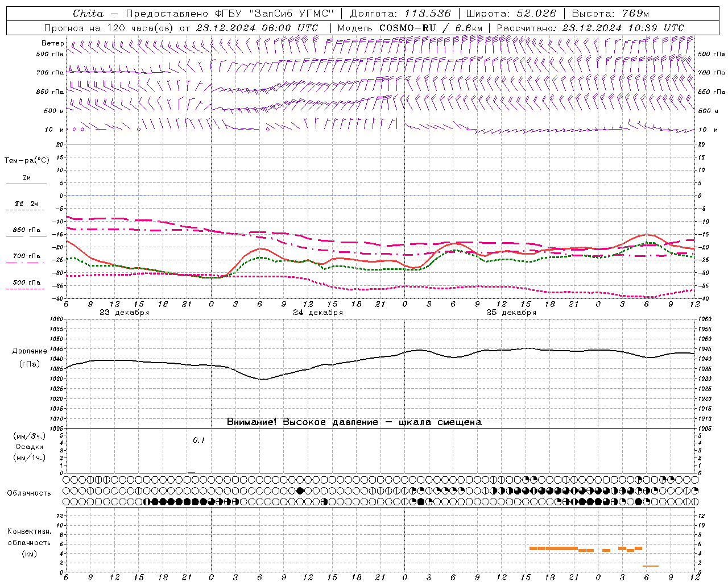Click the '10 м' wind level label on left
Viewport: 728px width, 582px height.
pyautogui.click(x=54, y=130)
